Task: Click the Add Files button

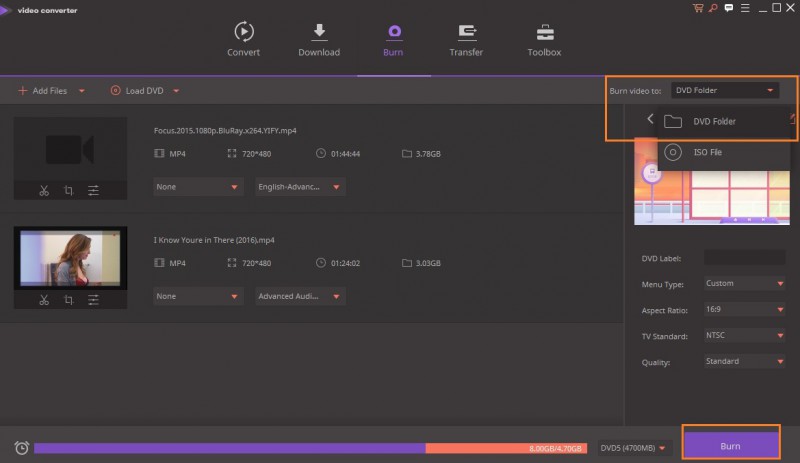Action: [44, 91]
